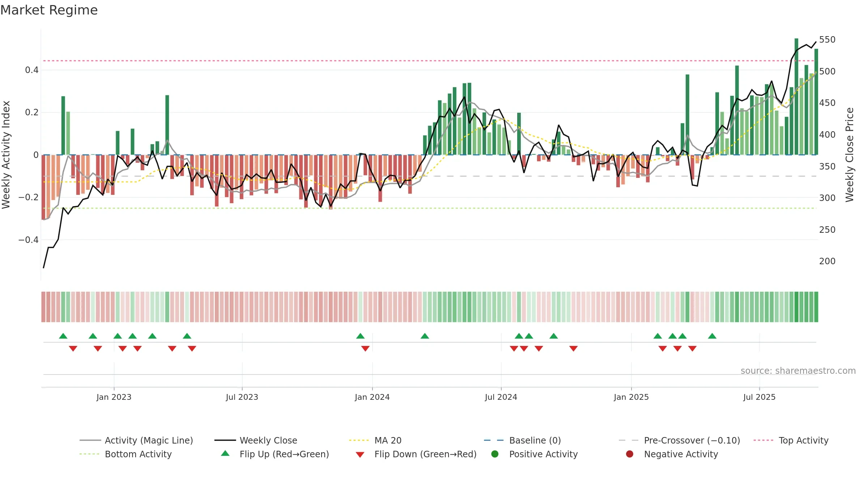Toggle Pre-Crossover (−0.10) legend entry
Screen dimensions: 868x488
point(679,440)
